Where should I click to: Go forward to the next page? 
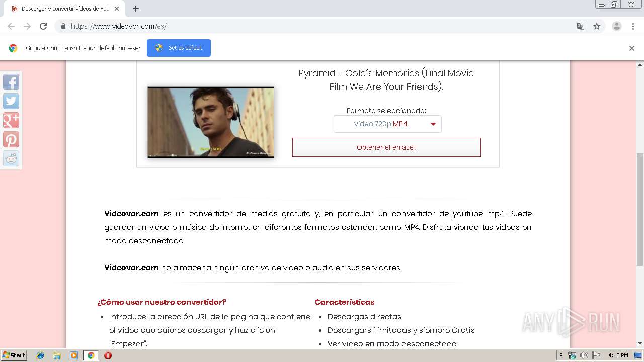click(x=27, y=26)
